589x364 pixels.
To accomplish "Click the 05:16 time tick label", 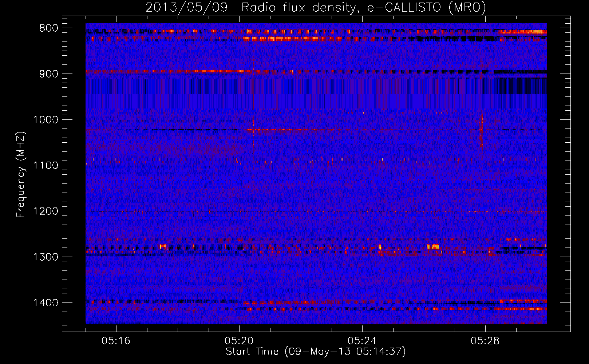I will [x=116, y=341].
